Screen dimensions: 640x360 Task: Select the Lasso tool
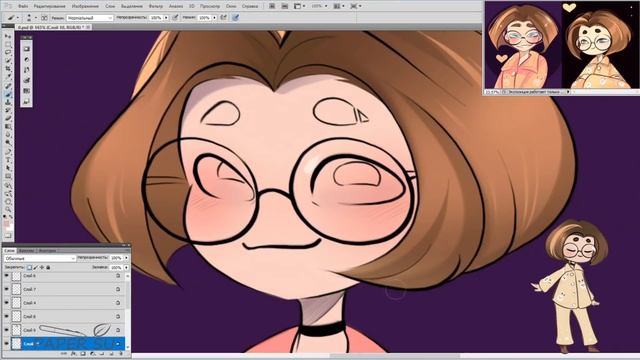click(8, 53)
